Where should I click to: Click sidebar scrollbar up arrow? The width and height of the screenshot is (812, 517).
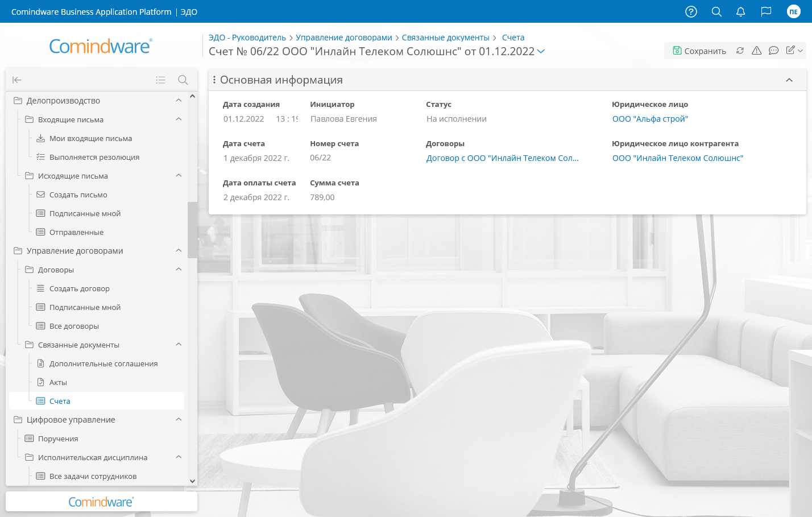192,96
